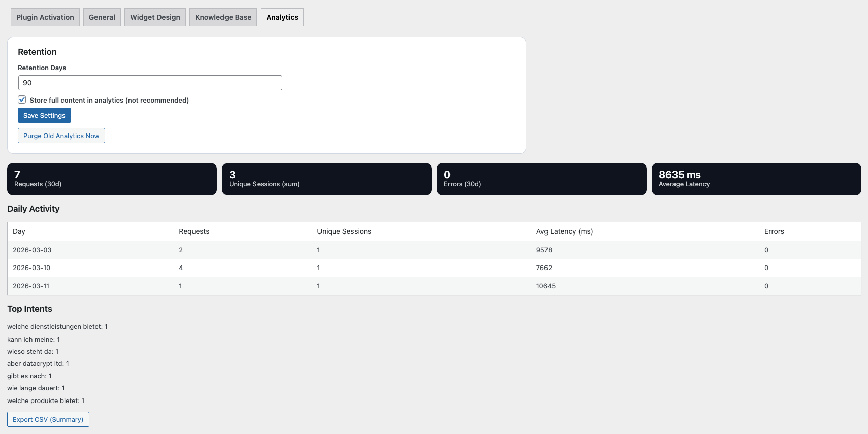Open the Widget Design tab
Image resolution: width=868 pixels, height=434 pixels.
click(x=155, y=17)
